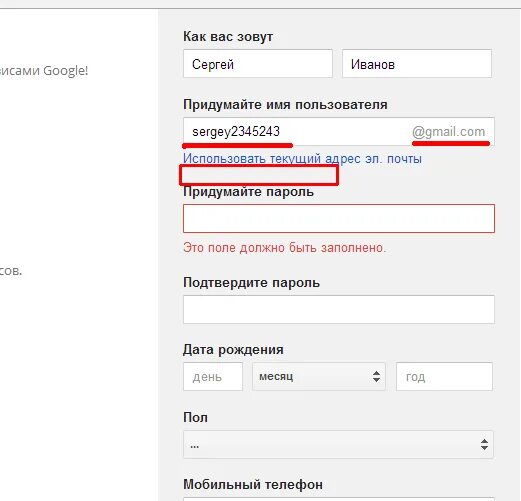
Task: Focus the Подтвердите пароль field
Action: pyautogui.click(x=339, y=309)
